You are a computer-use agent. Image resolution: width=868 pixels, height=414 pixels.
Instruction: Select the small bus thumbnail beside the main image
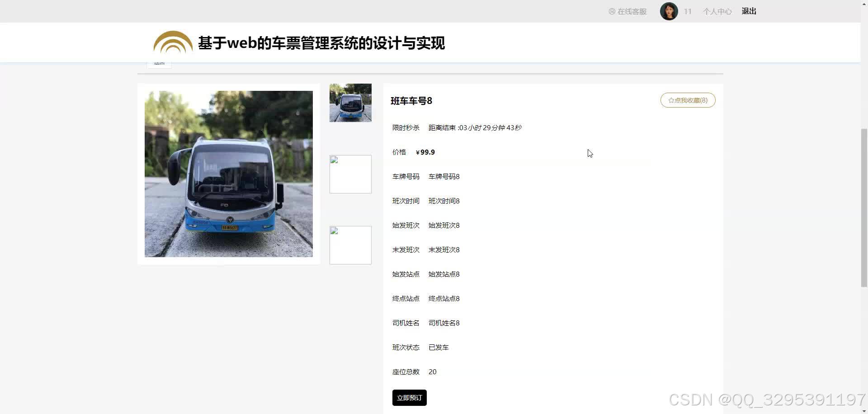coord(350,103)
